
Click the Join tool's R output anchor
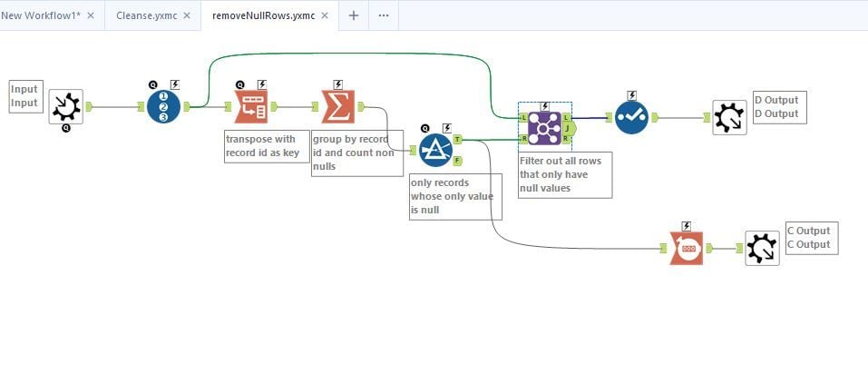point(567,139)
